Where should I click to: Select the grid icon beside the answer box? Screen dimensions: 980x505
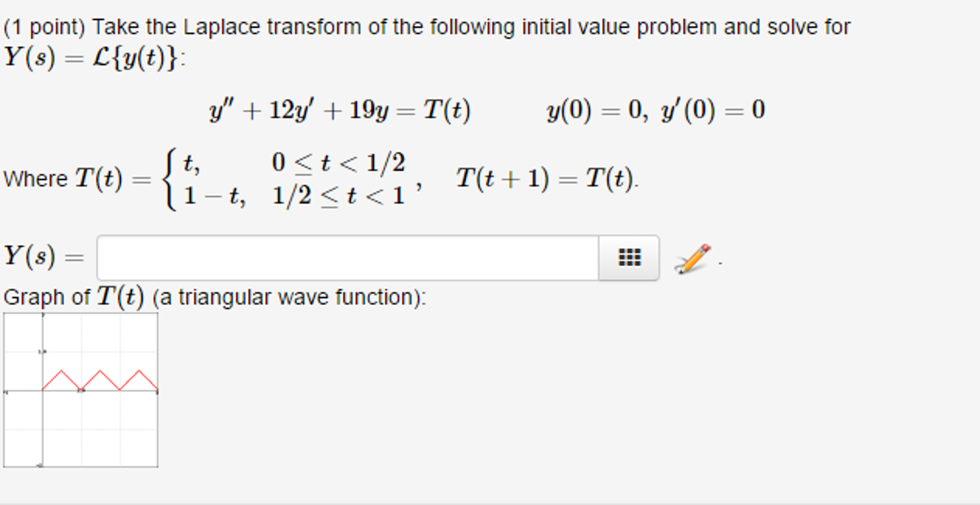tap(630, 257)
